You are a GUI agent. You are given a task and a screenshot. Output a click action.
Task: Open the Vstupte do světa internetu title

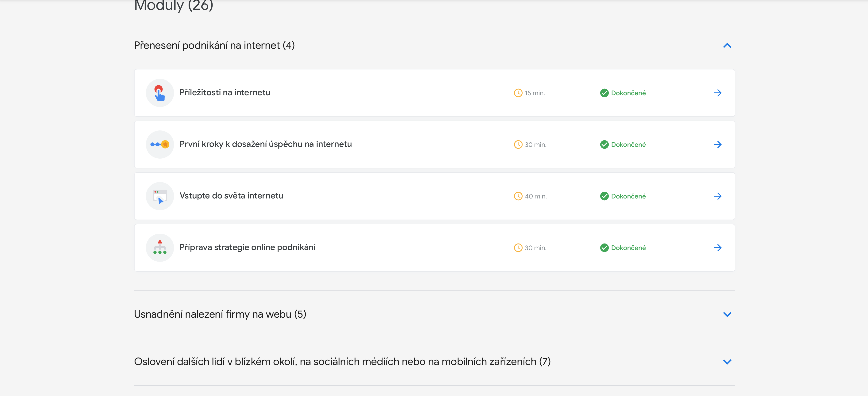(231, 196)
